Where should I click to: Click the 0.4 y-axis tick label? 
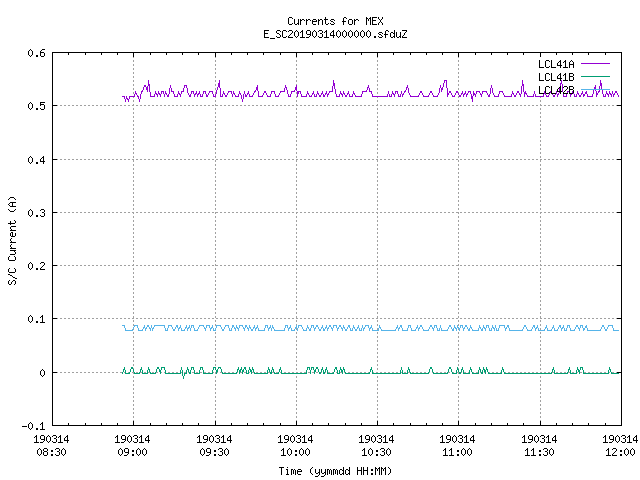[36, 160]
